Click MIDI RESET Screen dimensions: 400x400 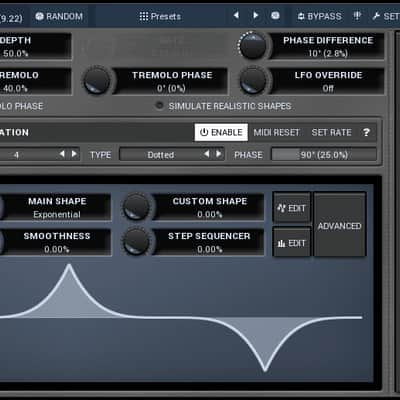(276, 133)
